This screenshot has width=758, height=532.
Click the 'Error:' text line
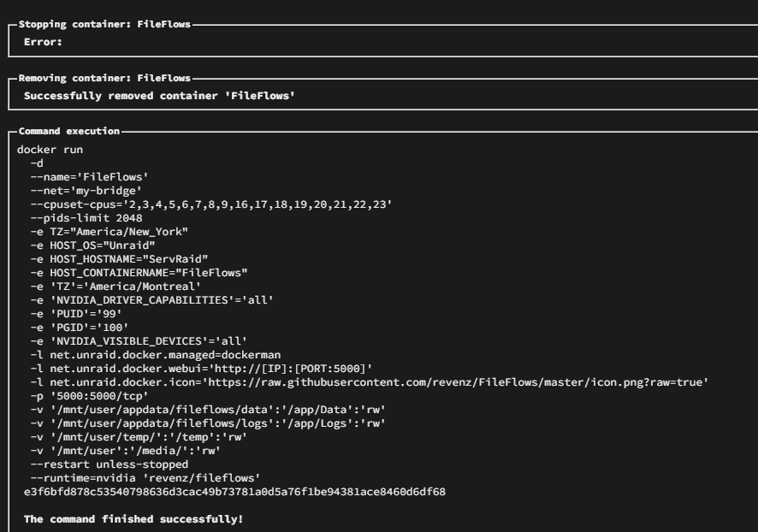click(43, 42)
